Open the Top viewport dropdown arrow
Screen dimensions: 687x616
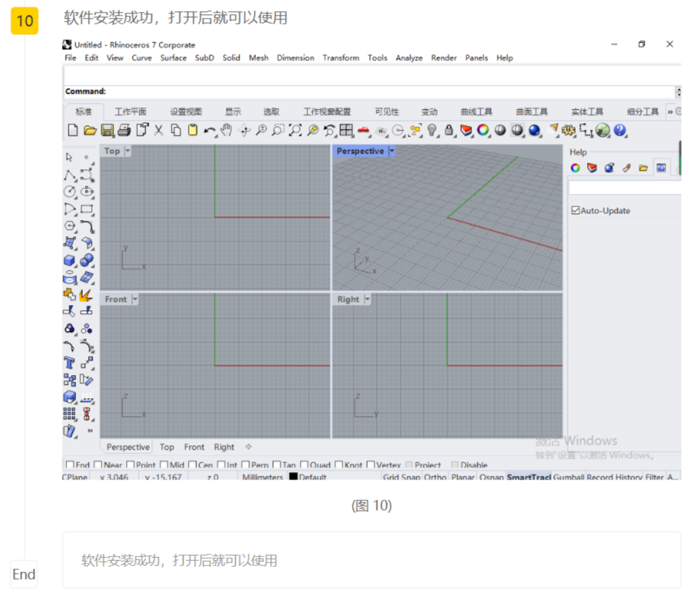pos(128,151)
